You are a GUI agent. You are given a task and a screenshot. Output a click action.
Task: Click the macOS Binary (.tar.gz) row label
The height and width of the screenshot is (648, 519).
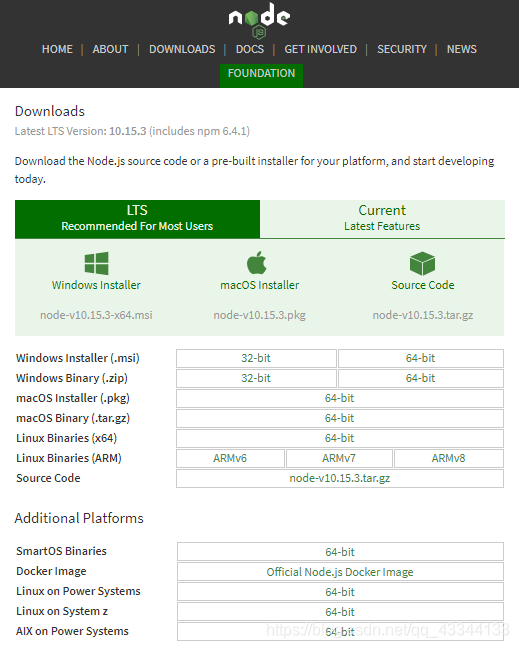(73, 418)
